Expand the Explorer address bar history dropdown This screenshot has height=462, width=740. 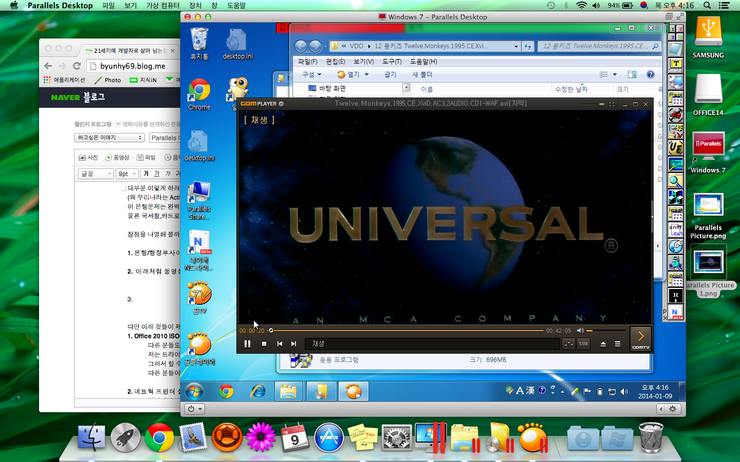tap(516, 46)
